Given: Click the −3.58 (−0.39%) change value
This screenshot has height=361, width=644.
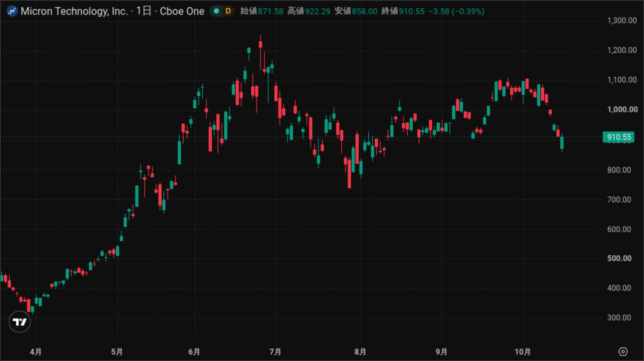Looking at the screenshot, I should click(456, 11).
